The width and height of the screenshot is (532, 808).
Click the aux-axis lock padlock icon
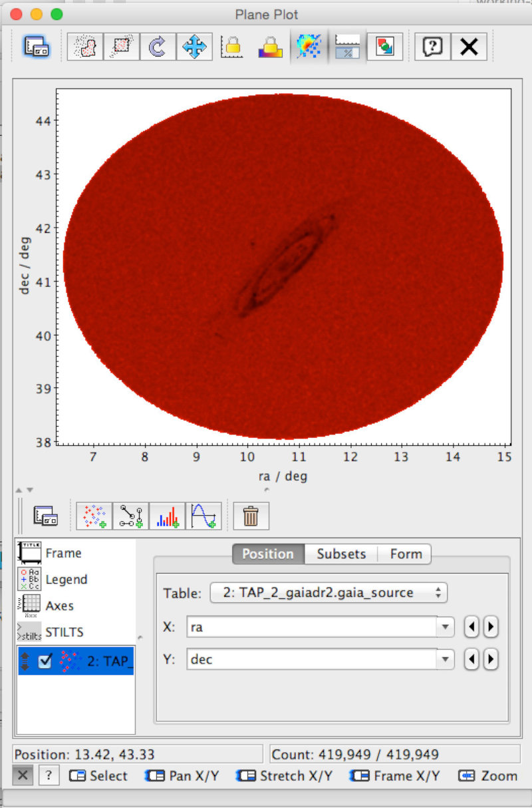268,46
